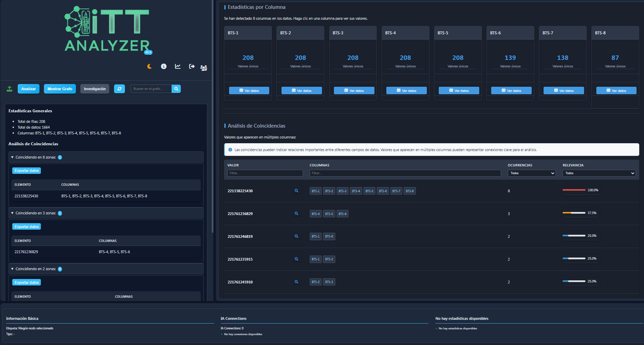The image size is (644, 345).
Task: Click the BTS-2 tag in the 221761235915 row
Action: (x=329, y=259)
